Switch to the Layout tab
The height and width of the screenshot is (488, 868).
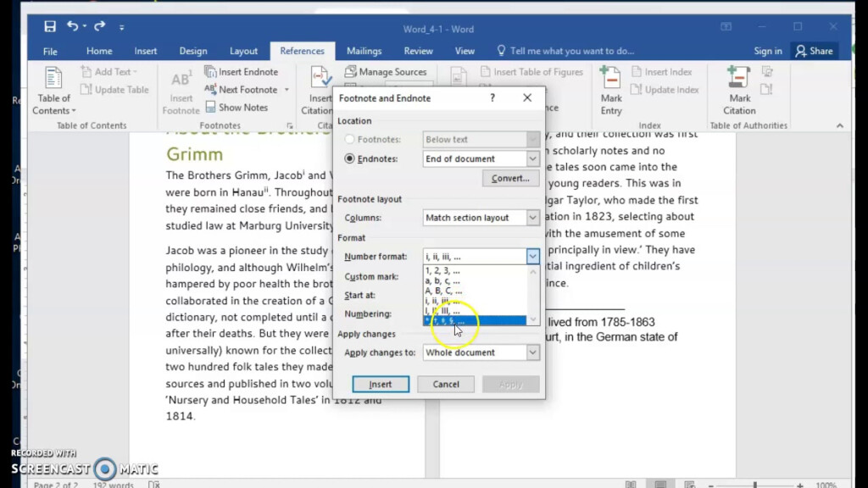click(x=243, y=51)
